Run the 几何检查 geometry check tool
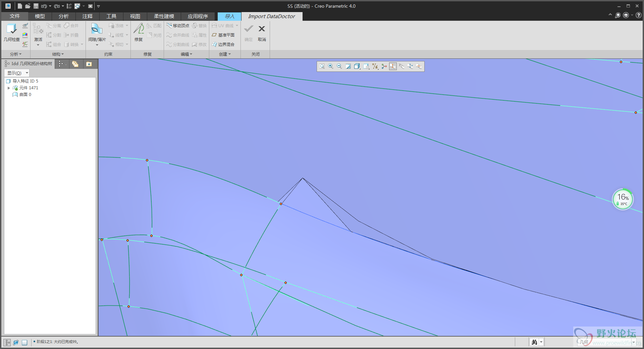 (x=12, y=32)
